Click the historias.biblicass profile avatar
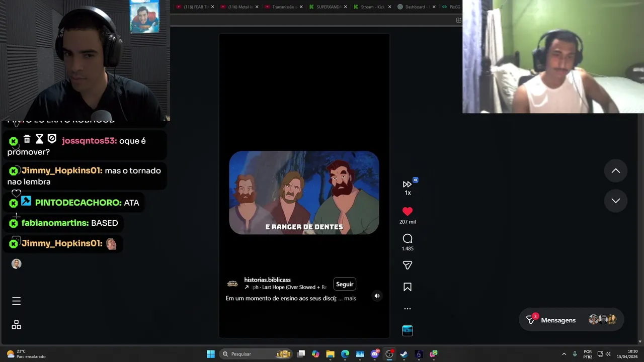644x362 pixels. point(232,284)
